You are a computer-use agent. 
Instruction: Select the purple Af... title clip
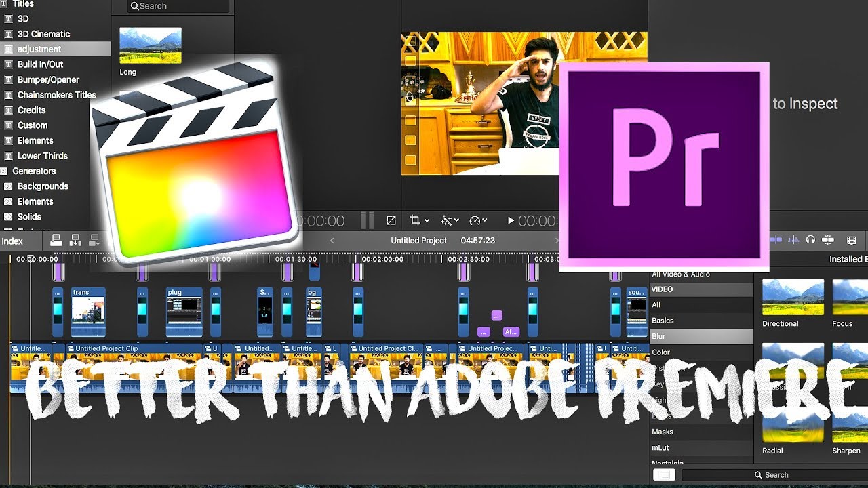click(511, 332)
